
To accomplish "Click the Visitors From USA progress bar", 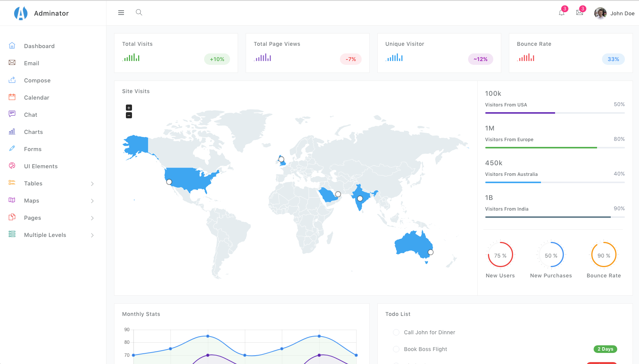I will click(555, 113).
